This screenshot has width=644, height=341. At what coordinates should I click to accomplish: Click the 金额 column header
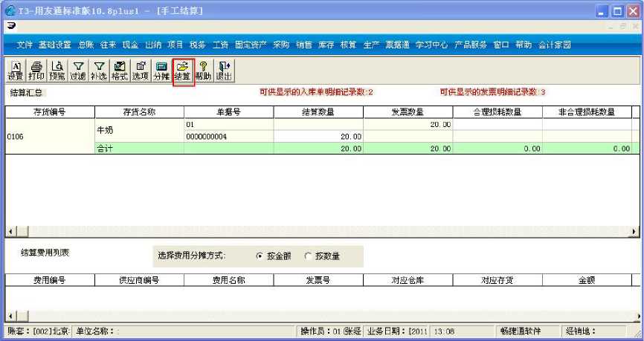[587, 280]
